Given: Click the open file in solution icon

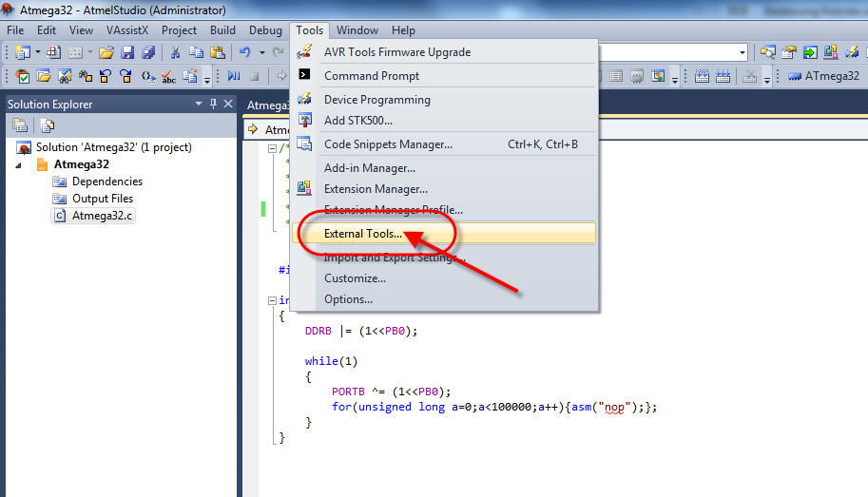Looking at the screenshot, I should click(x=44, y=76).
